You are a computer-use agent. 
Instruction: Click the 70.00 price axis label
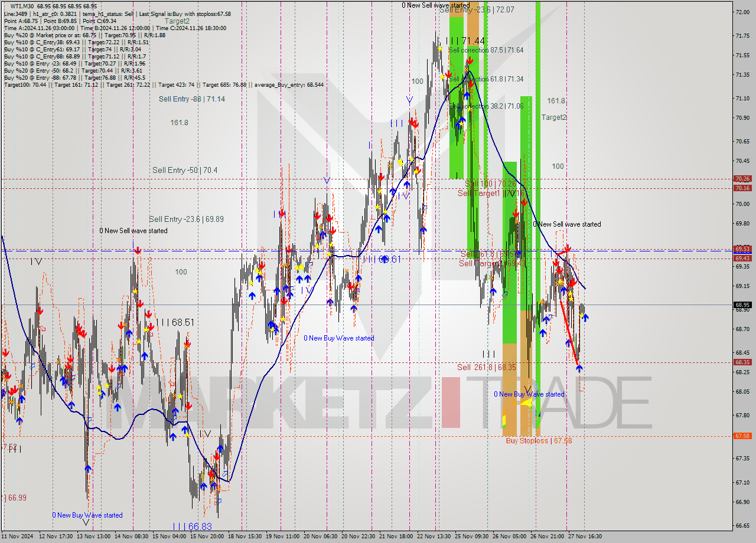[x=742, y=204]
